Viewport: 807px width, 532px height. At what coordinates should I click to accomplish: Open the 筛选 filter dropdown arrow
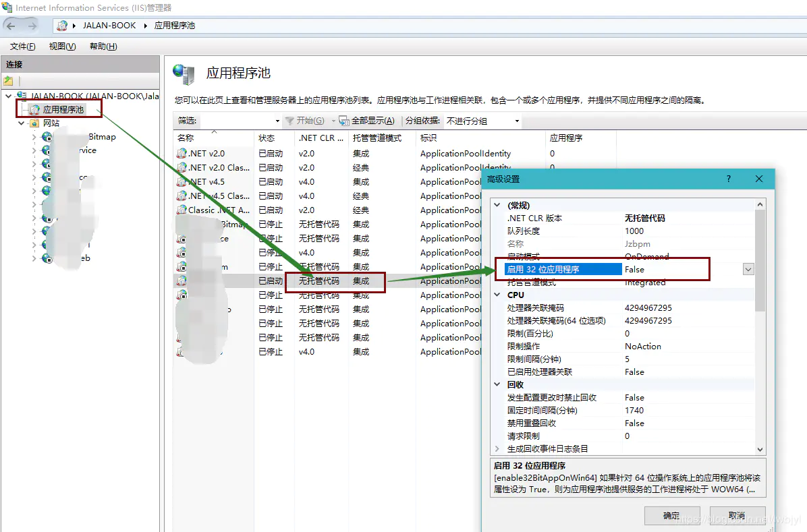276,120
